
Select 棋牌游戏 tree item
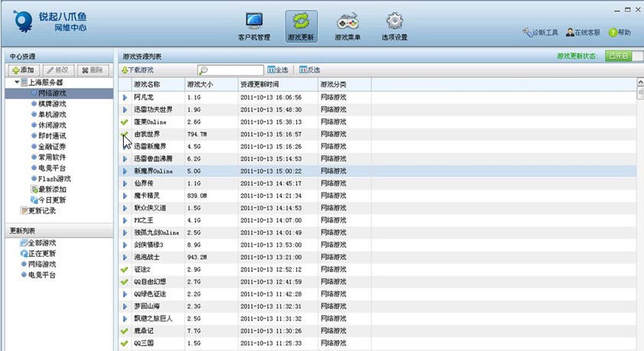click(52, 104)
